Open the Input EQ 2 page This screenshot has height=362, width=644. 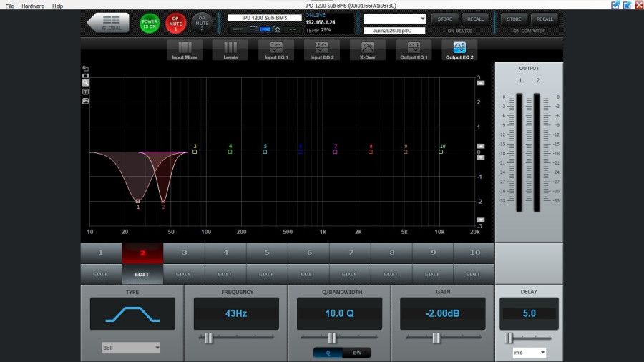tap(322, 51)
